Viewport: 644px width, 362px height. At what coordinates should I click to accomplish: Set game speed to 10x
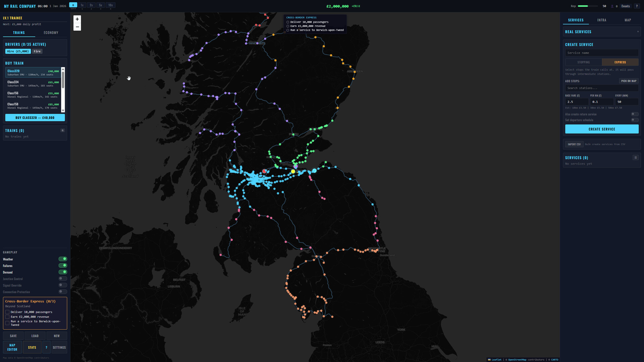coord(110,5)
